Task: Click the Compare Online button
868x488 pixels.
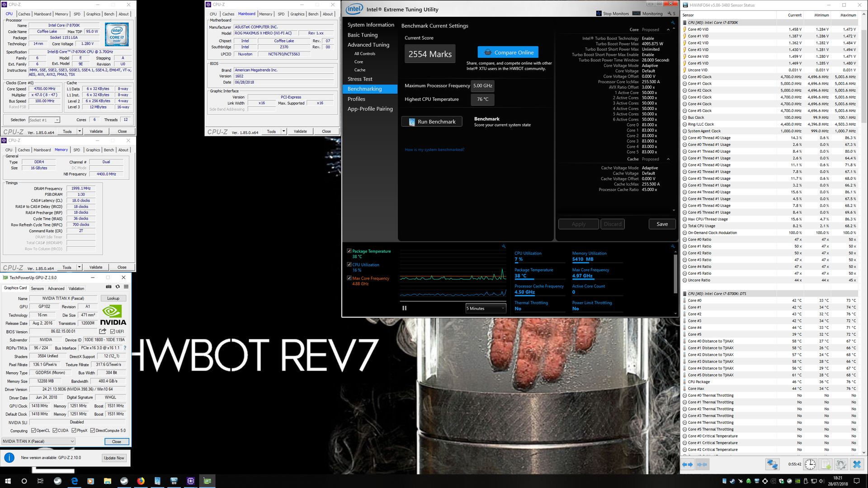Action: (x=508, y=52)
